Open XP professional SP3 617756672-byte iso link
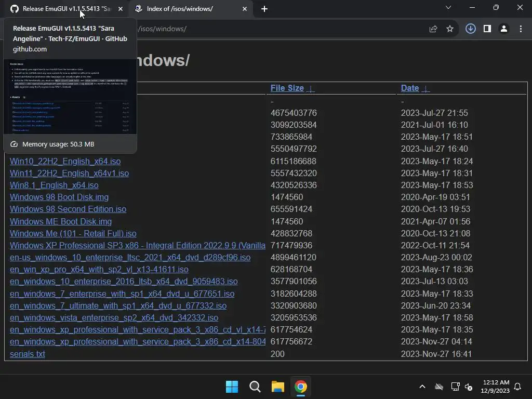This screenshot has width=532, height=399. coord(137,342)
